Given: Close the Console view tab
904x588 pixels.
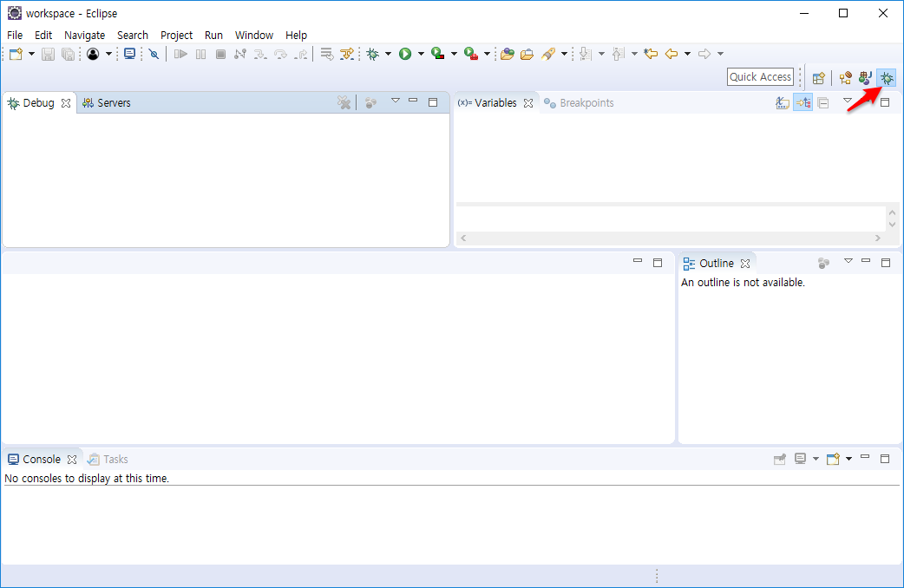Looking at the screenshot, I should tap(72, 460).
